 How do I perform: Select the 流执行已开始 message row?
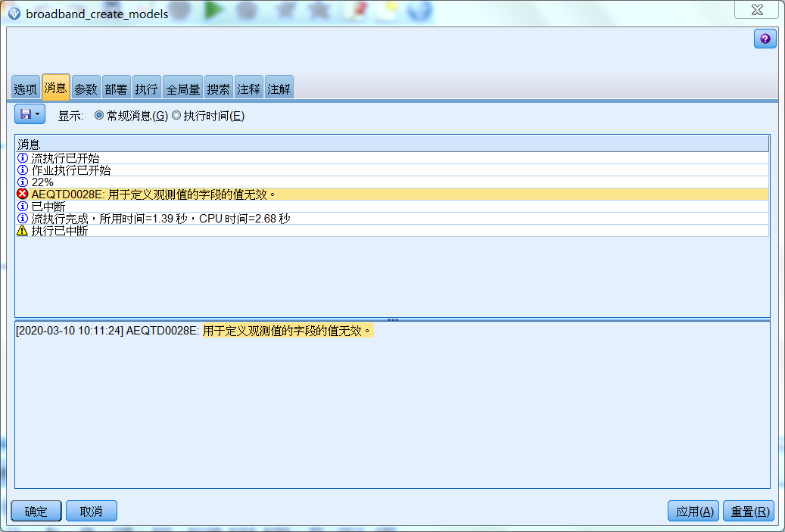pyautogui.click(x=392, y=158)
